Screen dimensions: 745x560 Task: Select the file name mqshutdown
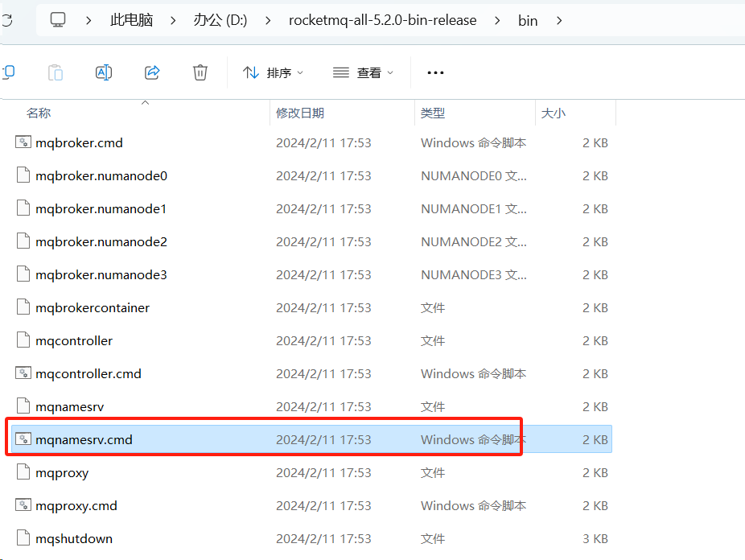pos(74,539)
